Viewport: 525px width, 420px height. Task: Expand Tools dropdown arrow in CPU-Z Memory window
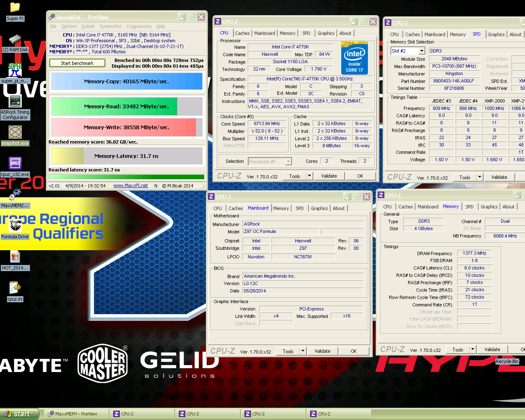click(x=473, y=349)
